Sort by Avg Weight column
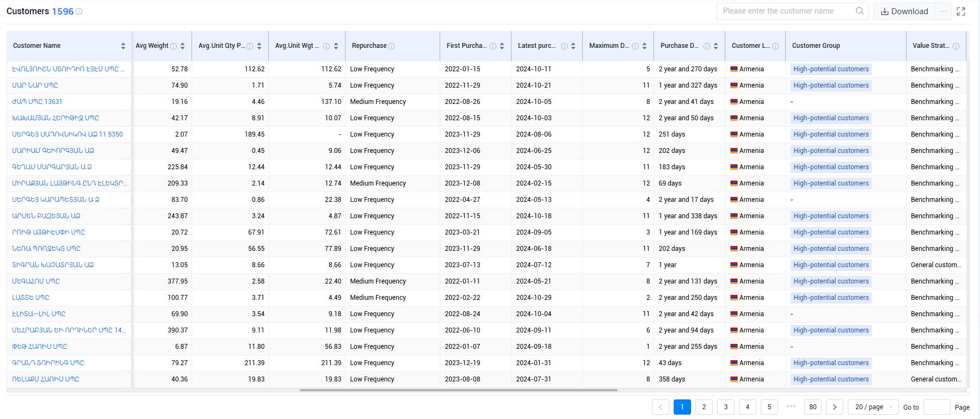The height and width of the screenshot is (419, 980). (182, 46)
